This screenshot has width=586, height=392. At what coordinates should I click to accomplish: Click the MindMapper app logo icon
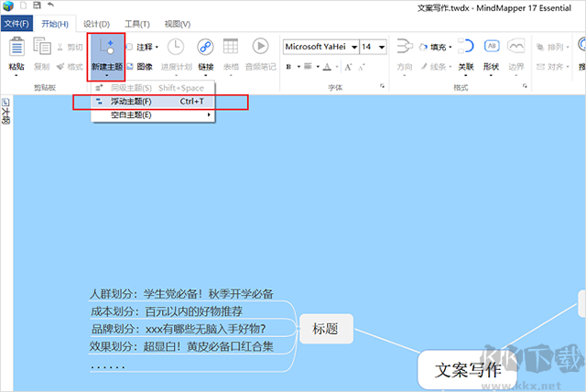click(x=8, y=5)
